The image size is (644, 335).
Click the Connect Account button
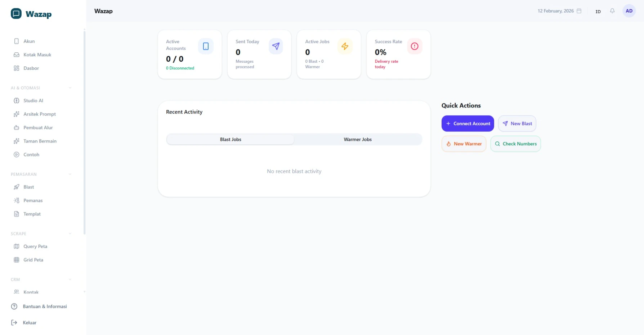pos(468,123)
